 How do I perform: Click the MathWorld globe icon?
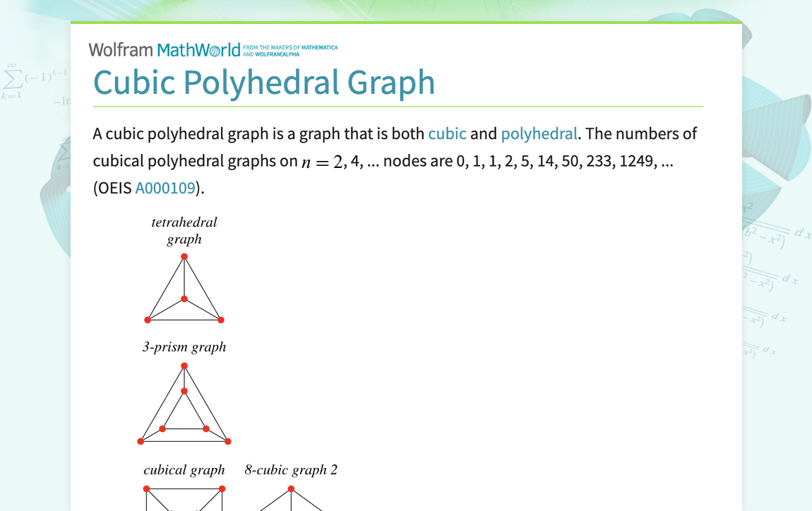point(213,49)
